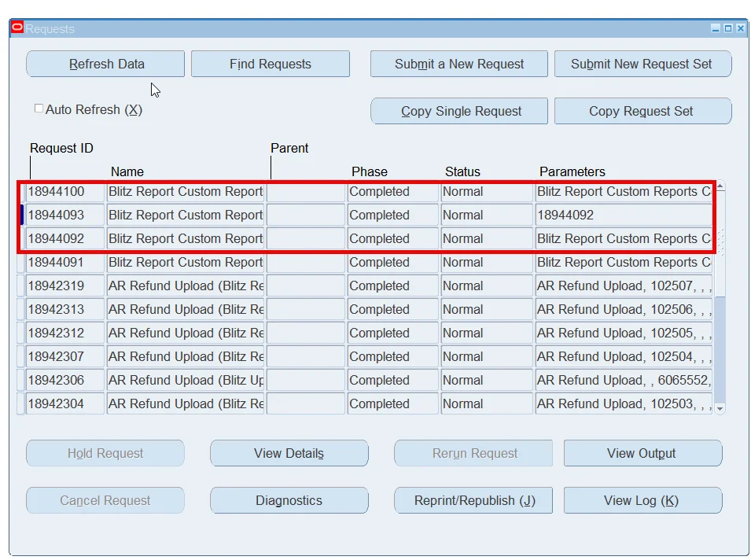751x560 pixels.
Task: Click Parameters cell 'AR Refund Upload, , 6065552'
Action: click(x=624, y=381)
